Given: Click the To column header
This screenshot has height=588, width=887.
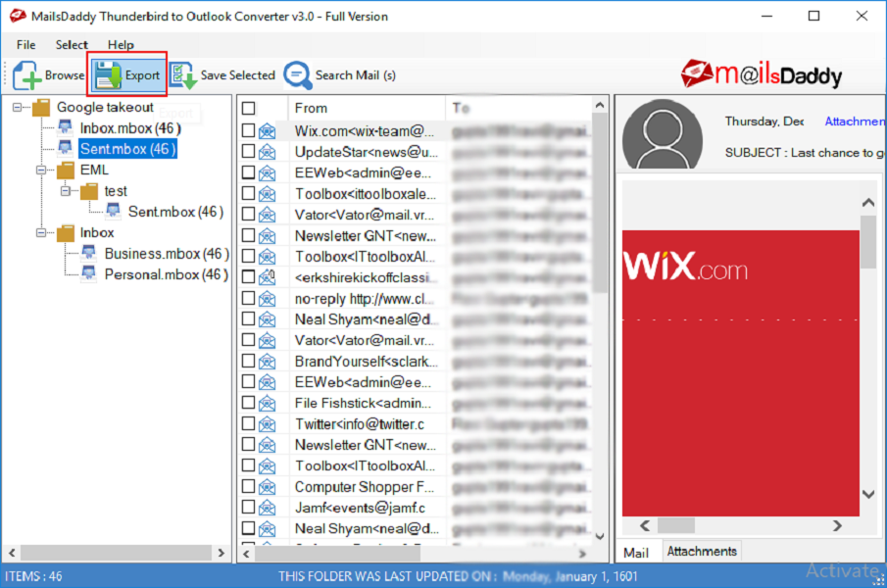Looking at the screenshot, I should click(x=518, y=108).
